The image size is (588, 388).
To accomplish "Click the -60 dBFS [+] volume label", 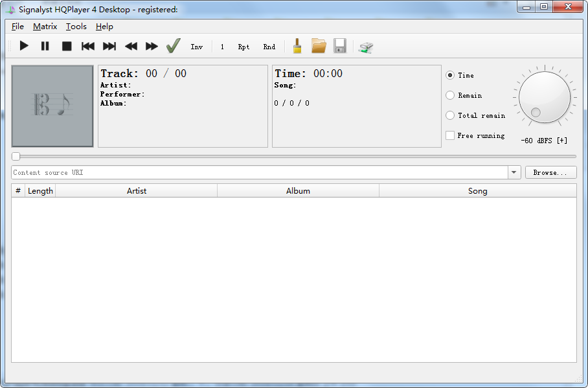I will tap(544, 141).
